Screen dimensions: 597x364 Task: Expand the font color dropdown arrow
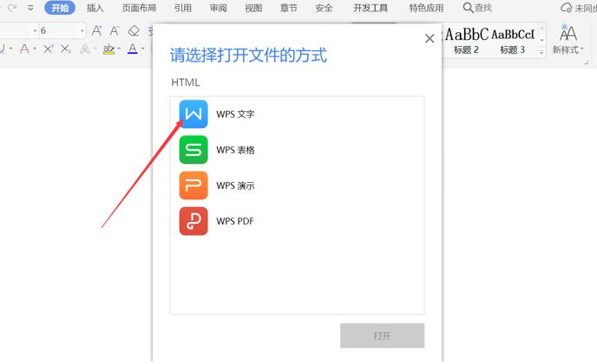pos(143,49)
